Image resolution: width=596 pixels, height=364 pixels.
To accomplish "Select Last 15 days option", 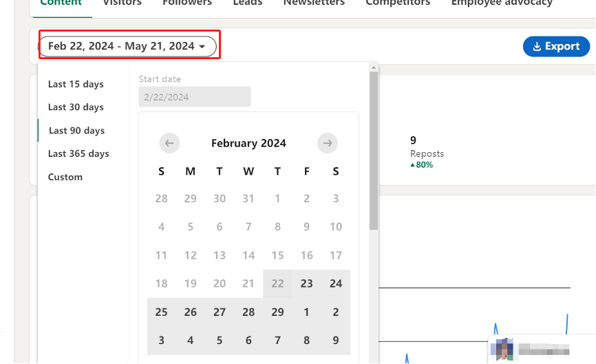I will (76, 84).
